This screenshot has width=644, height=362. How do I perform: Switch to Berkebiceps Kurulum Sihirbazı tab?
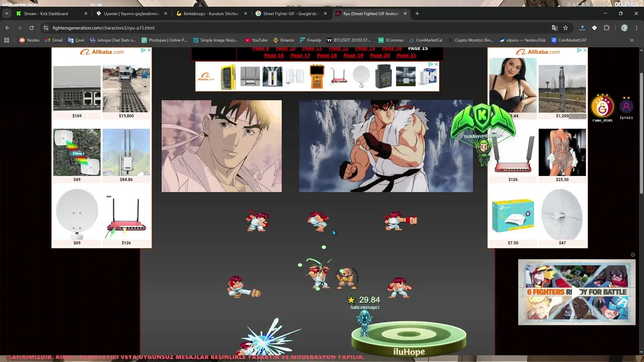click(211, 14)
